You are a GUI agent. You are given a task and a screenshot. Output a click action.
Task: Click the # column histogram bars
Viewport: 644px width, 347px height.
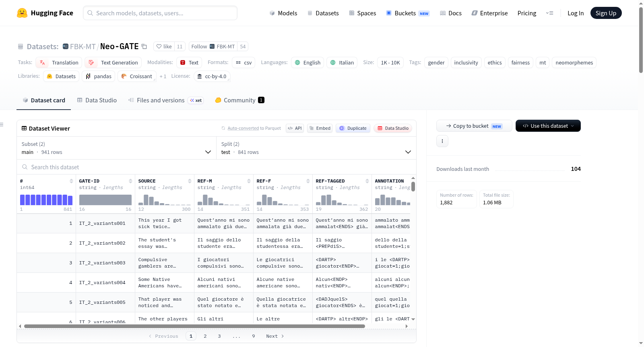click(x=46, y=200)
